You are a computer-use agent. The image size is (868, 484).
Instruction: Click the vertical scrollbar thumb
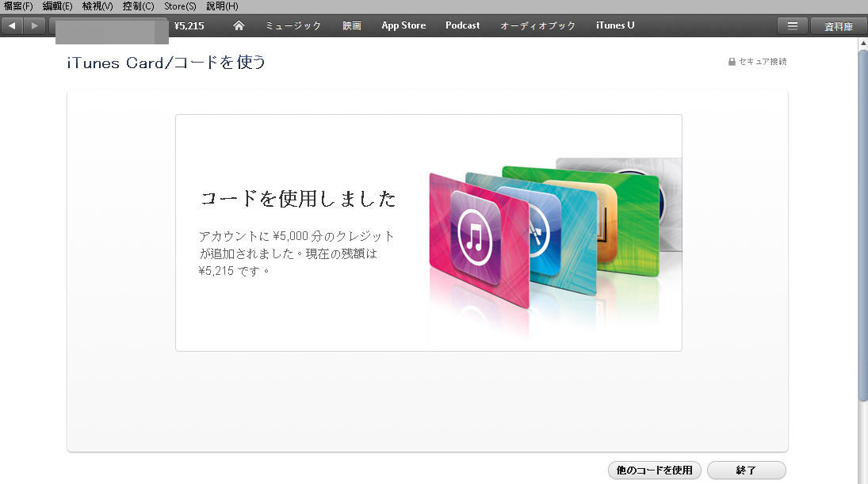point(863,226)
